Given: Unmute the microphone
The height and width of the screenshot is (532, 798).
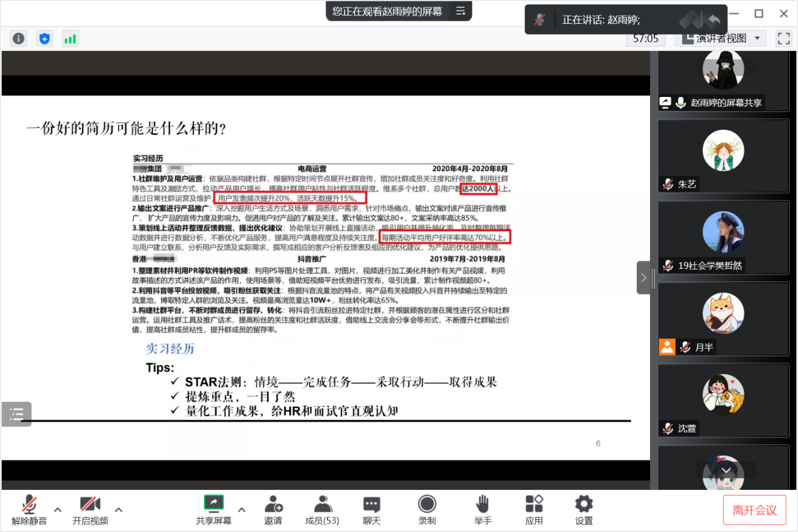Looking at the screenshot, I should coord(29,510).
